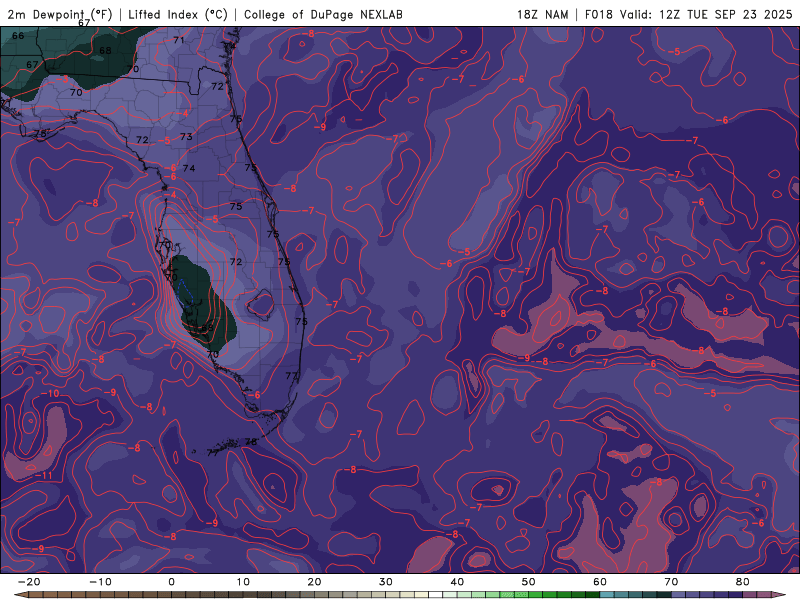Click the 10 label on the color scale
Viewport: 800px width, 600px height.
[x=243, y=582]
